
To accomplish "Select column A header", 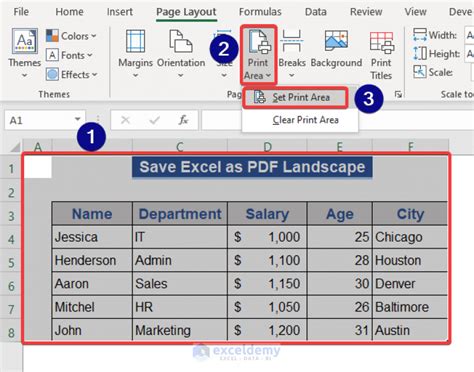I will coord(37,147).
